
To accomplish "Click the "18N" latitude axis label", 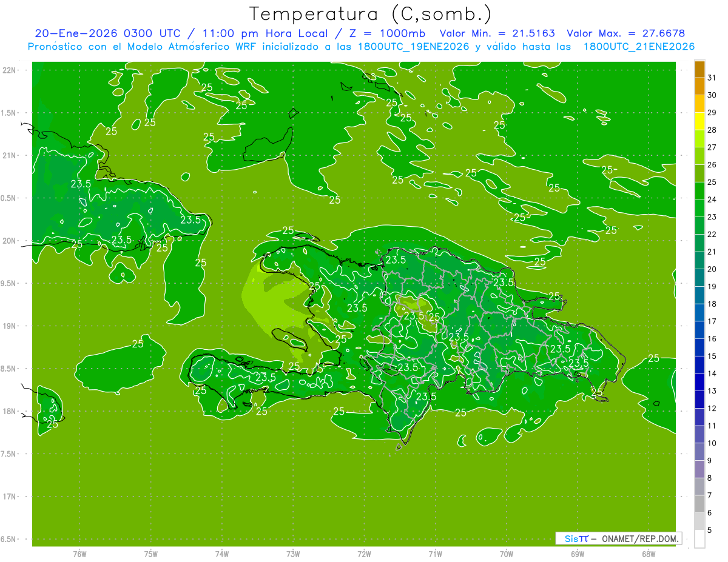I will [8, 411].
